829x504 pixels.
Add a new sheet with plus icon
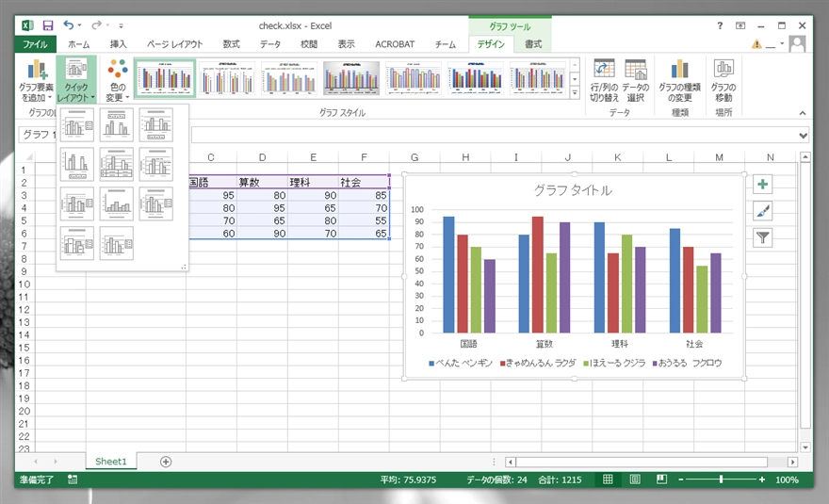(166, 462)
